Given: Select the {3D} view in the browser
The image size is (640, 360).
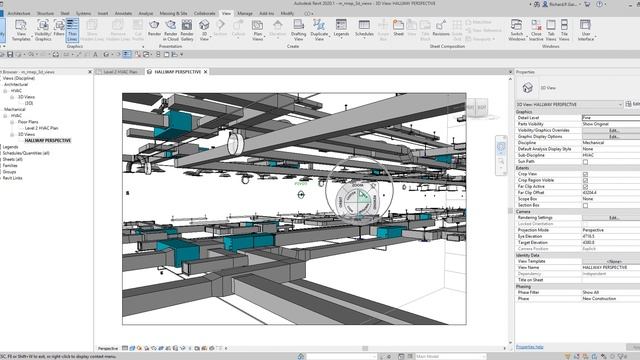Looking at the screenshot, I should pos(29,103).
